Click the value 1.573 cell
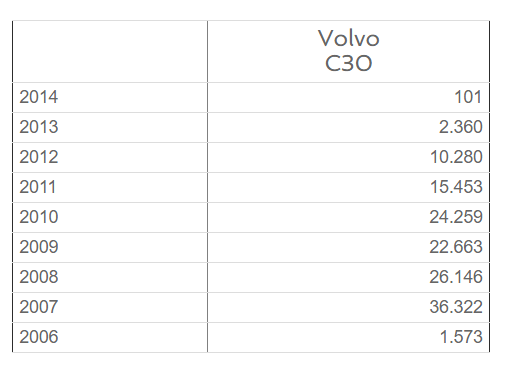 pos(348,337)
